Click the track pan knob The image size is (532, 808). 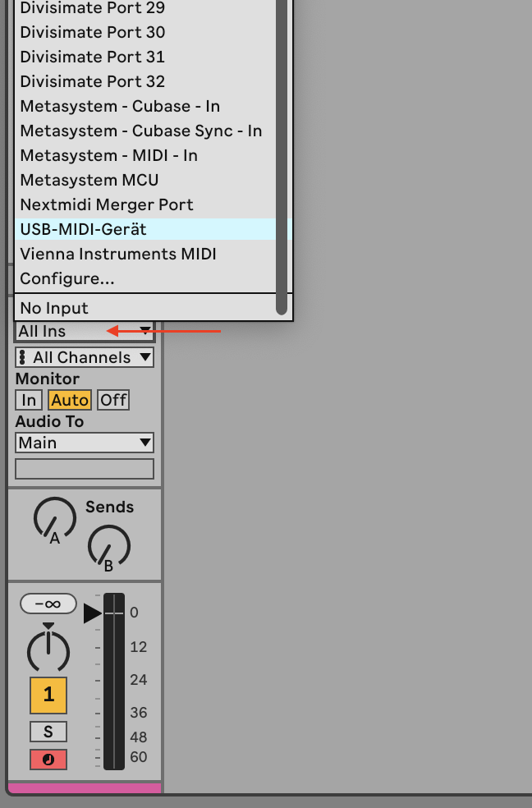48,650
